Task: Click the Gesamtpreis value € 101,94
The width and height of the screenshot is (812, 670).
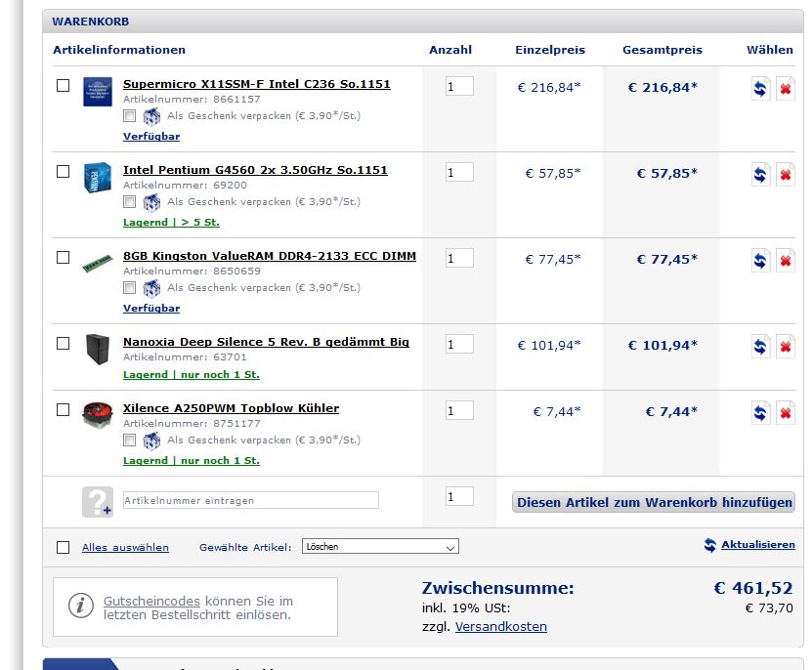Action: [662, 346]
